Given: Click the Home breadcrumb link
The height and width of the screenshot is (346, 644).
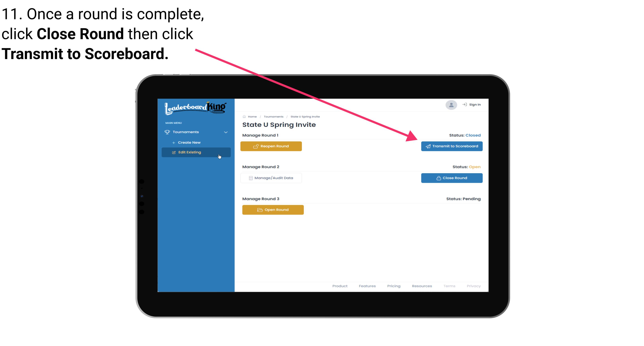Looking at the screenshot, I should 252,116.
